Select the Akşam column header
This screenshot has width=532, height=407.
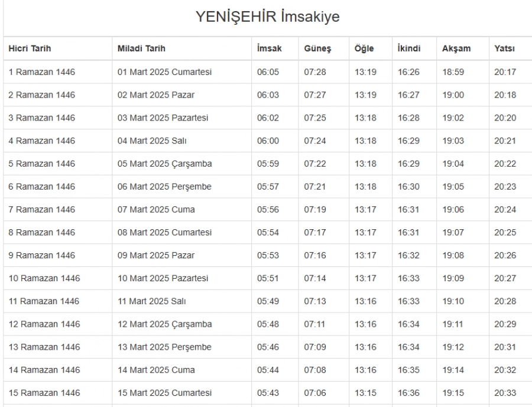tap(456, 49)
